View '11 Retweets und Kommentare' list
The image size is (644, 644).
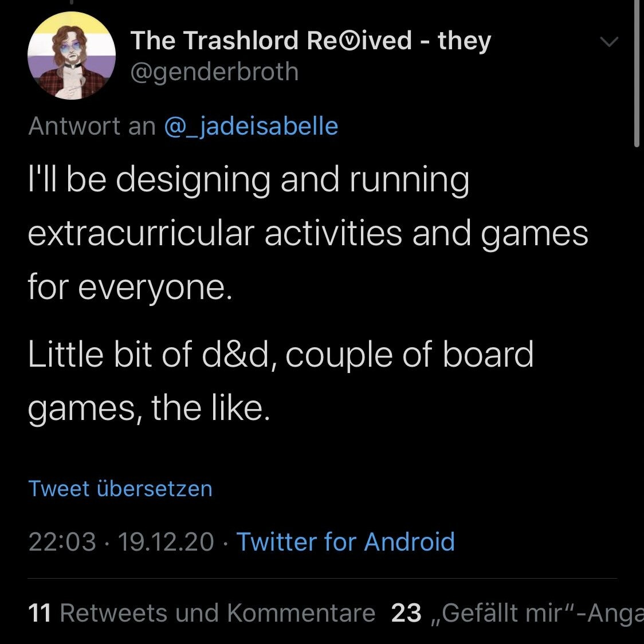202,613
